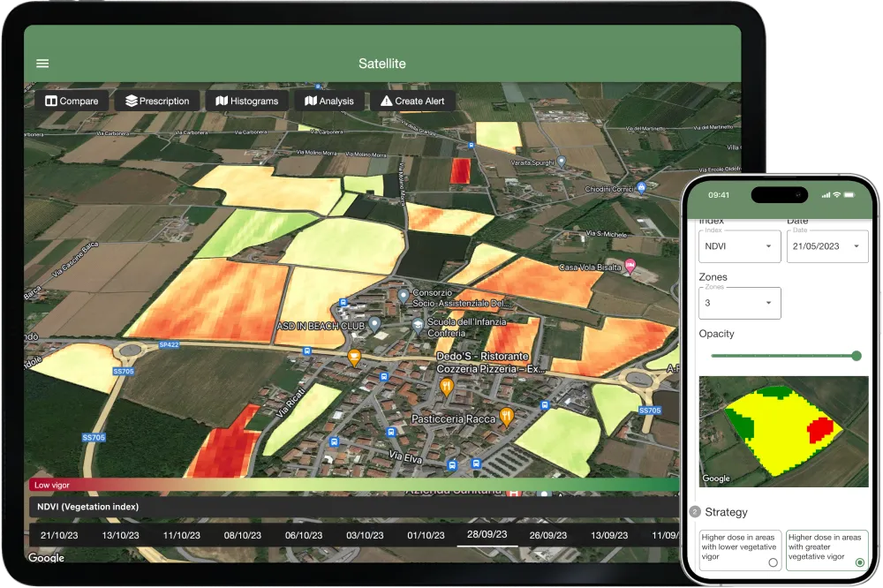
Task: Open the Histograms panel
Action: (247, 101)
